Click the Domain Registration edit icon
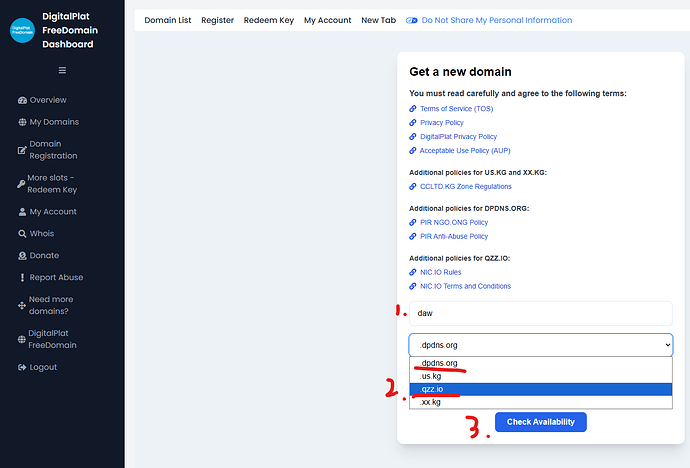Viewport: 690px width, 468px height. coord(22,150)
